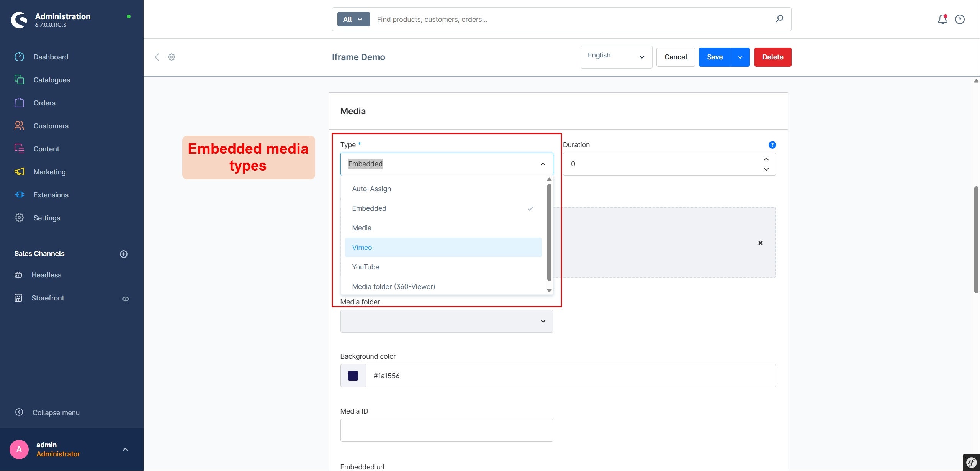Open Extensions in sidebar
This screenshot has height=471, width=980.
[x=51, y=195]
